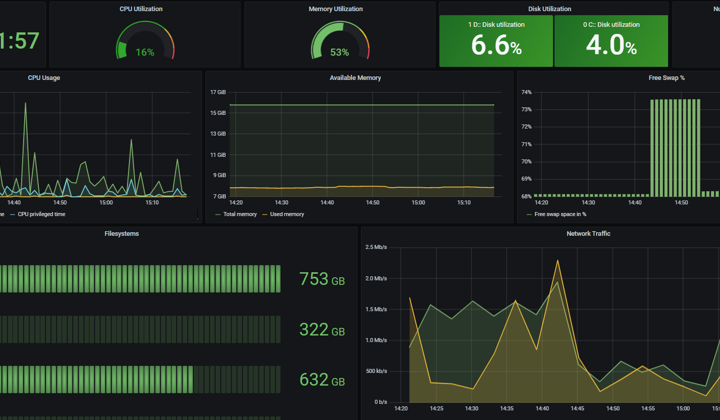Toggle the Used memory legend series
This screenshot has height=420, width=720.
click(283, 214)
